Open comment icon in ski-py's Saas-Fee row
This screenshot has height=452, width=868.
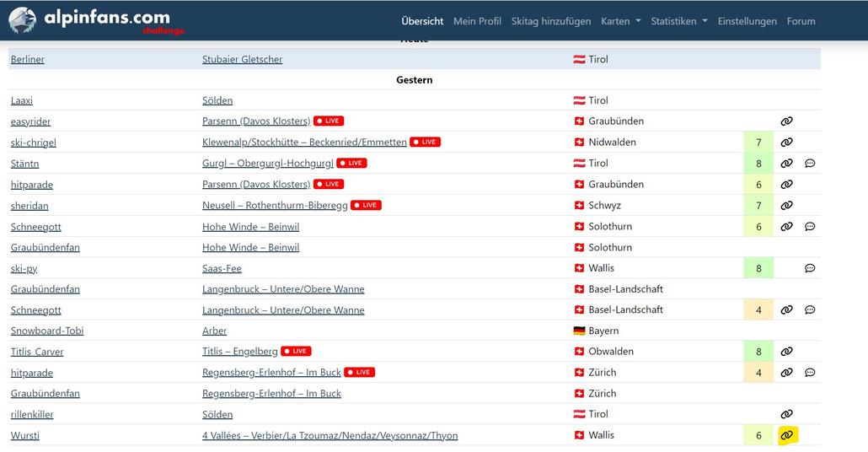(x=810, y=268)
